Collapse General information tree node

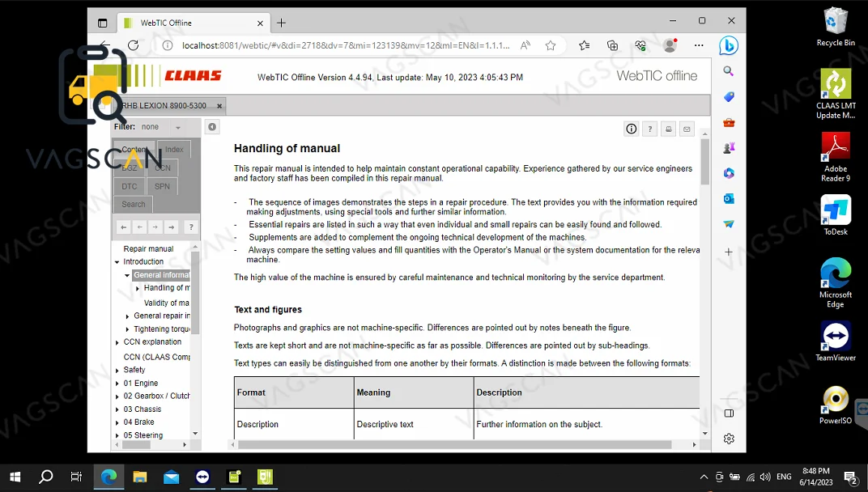(127, 275)
